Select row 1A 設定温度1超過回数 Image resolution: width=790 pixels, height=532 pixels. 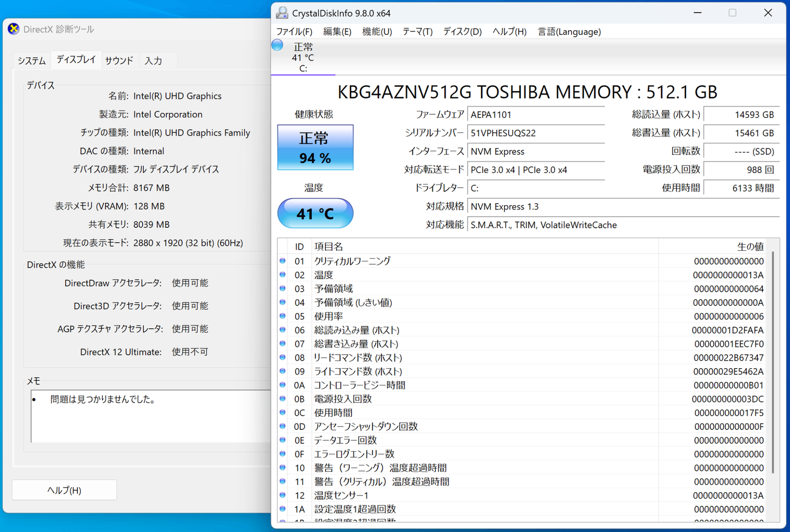click(x=523, y=509)
